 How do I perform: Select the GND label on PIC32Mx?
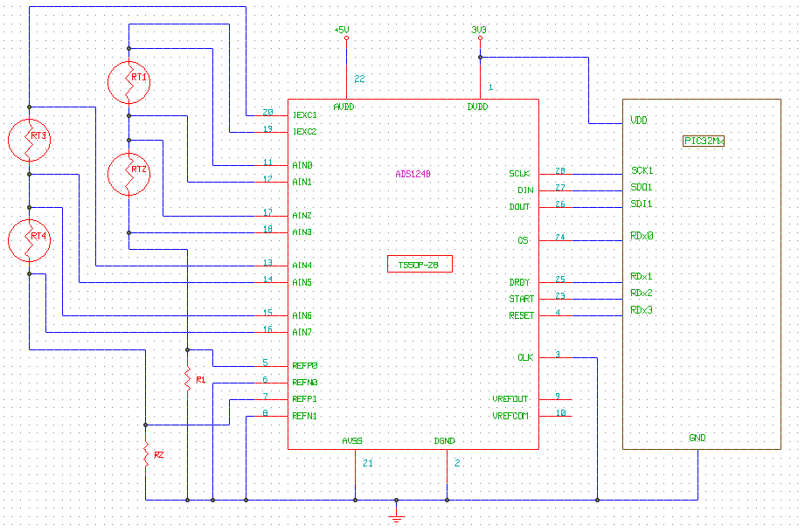point(697,439)
